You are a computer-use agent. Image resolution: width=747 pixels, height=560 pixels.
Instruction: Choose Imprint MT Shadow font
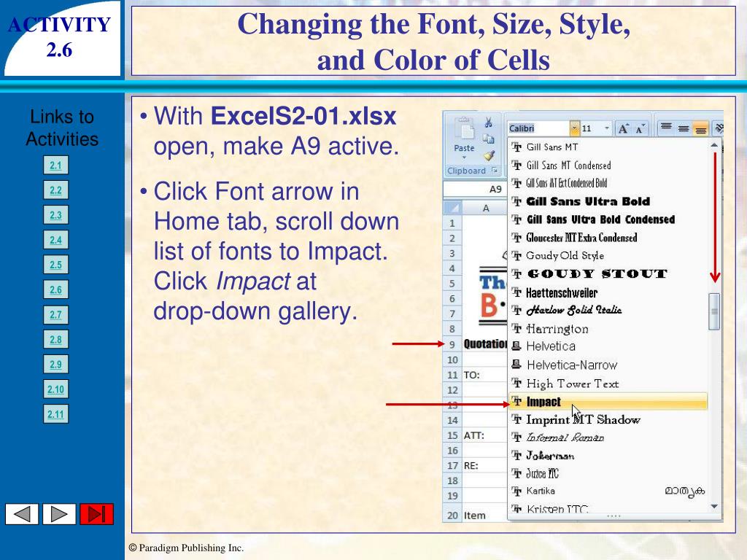608,419
